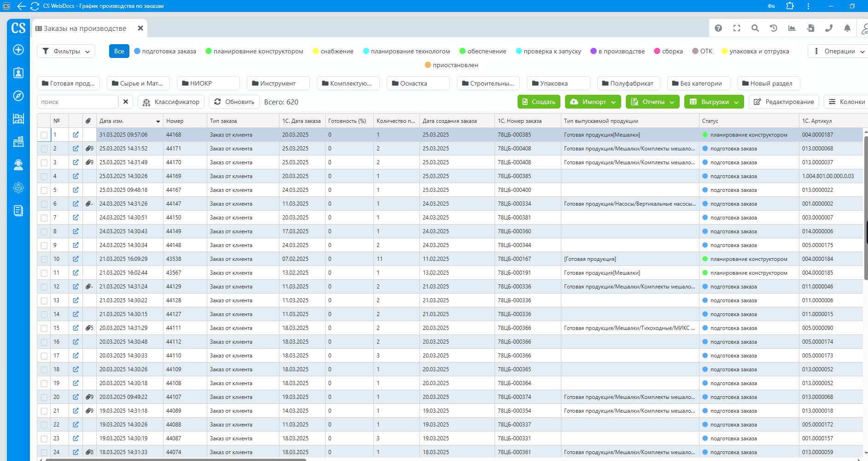Screen dimensions: 868x461
Task: Click the Обновить refresh button
Action: (x=234, y=102)
